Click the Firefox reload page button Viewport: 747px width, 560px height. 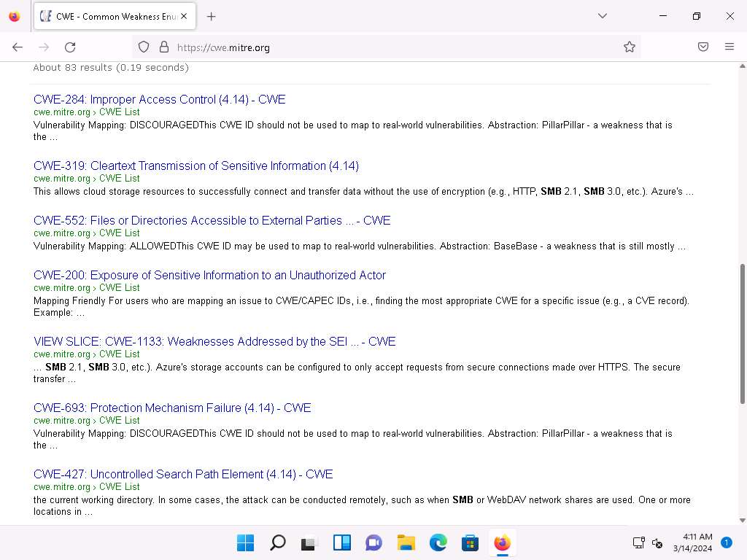[x=70, y=47]
